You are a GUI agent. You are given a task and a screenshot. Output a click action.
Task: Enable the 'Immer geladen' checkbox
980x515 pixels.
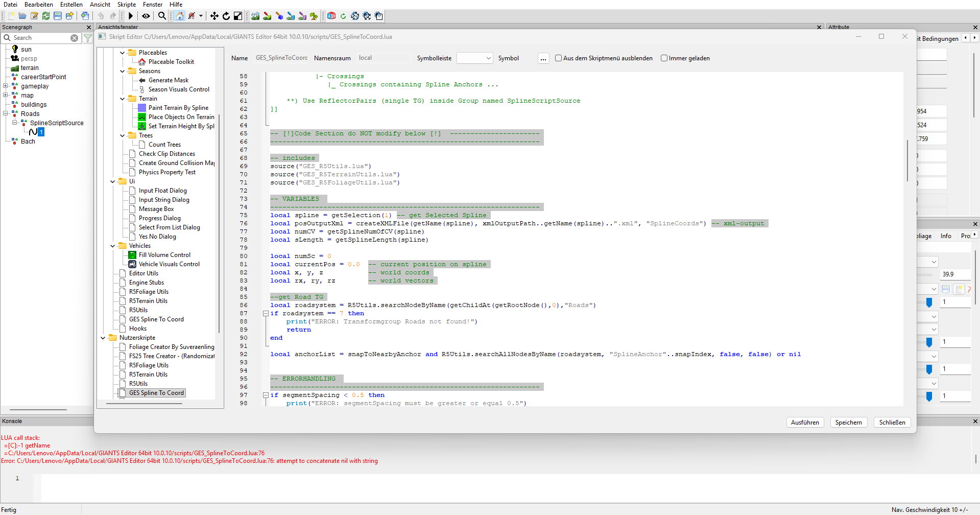click(x=664, y=58)
